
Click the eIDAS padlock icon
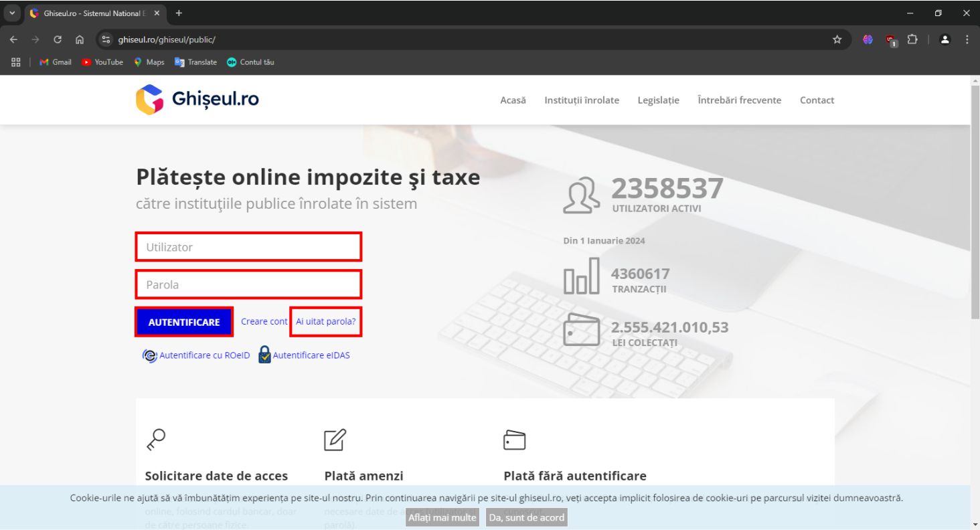tap(265, 355)
